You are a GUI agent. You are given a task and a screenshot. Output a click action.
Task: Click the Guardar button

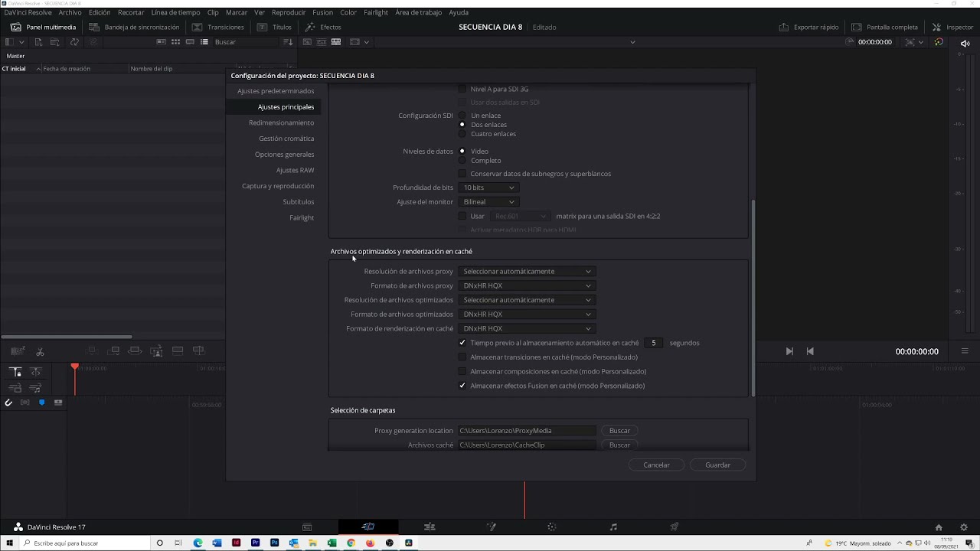click(717, 465)
